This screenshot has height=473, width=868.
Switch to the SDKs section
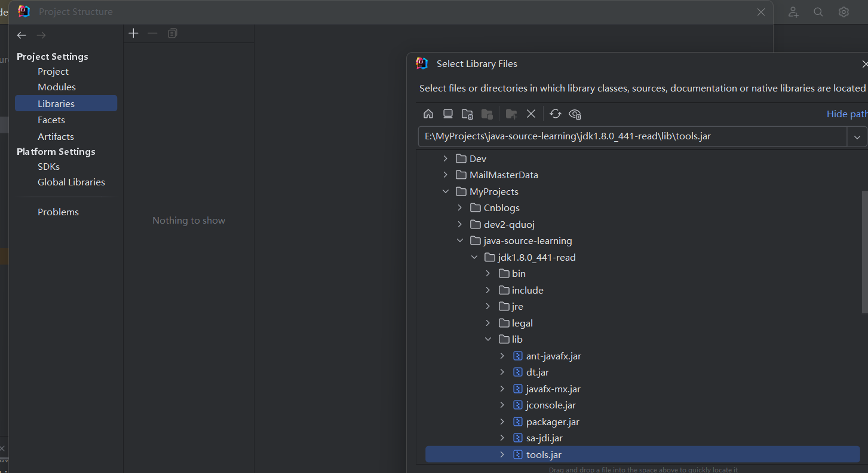click(x=48, y=166)
